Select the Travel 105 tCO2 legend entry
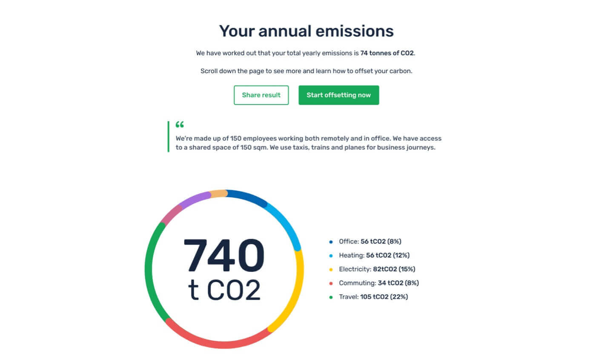Screen dimensions: 613x364 pyautogui.click(x=373, y=297)
